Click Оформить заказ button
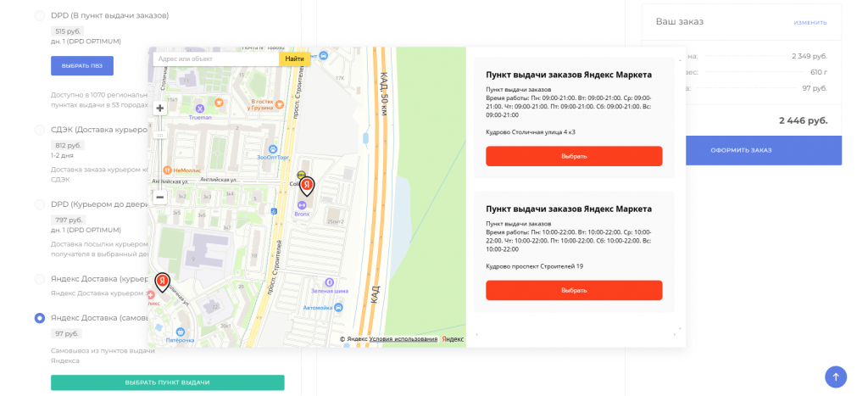Image resolution: width=868 pixels, height=396 pixels. point(741,150)
